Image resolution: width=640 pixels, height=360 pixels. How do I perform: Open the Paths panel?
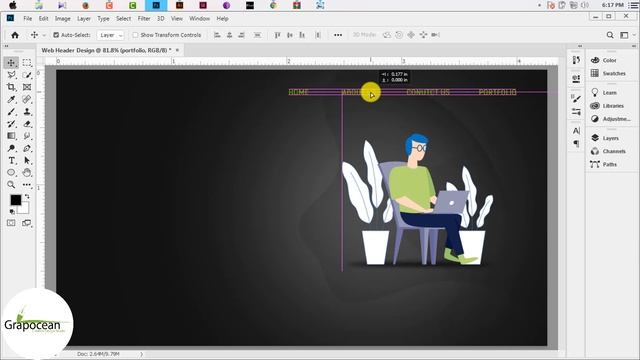pyautogui.click(x=603, y=164)
